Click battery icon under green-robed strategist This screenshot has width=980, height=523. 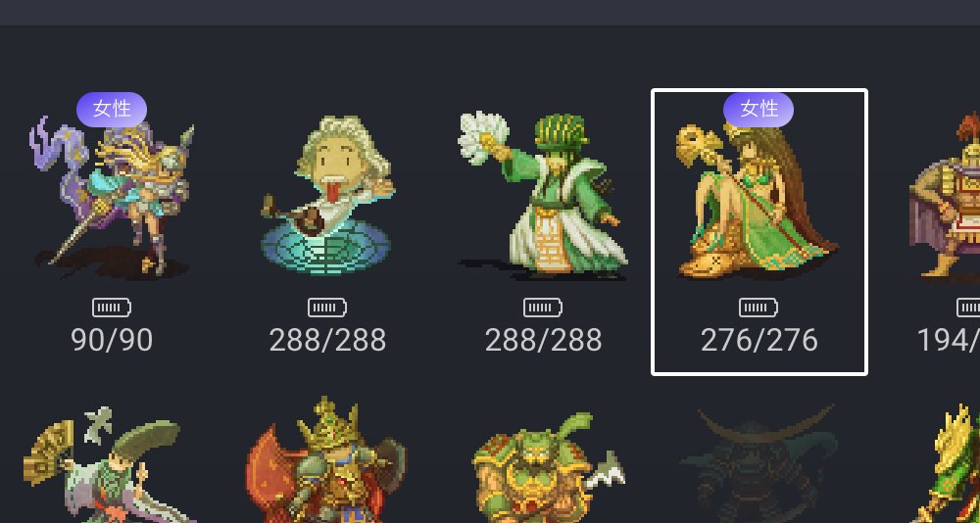click(x=543, y=308)
